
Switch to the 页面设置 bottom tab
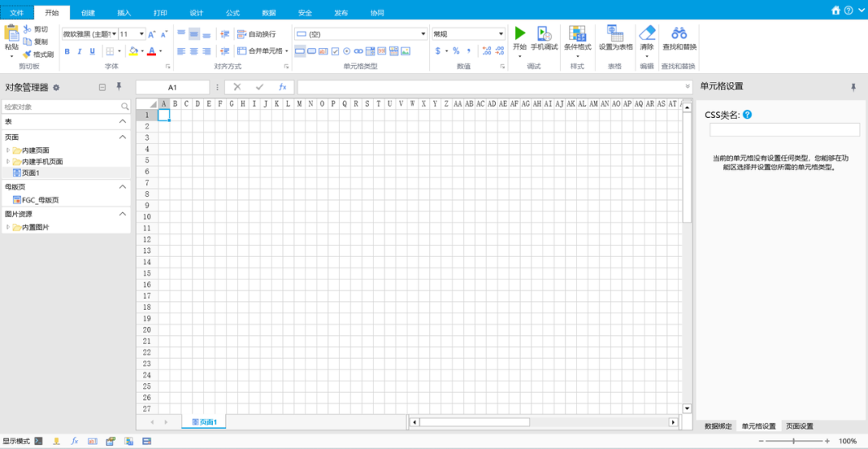pos(800,427)
